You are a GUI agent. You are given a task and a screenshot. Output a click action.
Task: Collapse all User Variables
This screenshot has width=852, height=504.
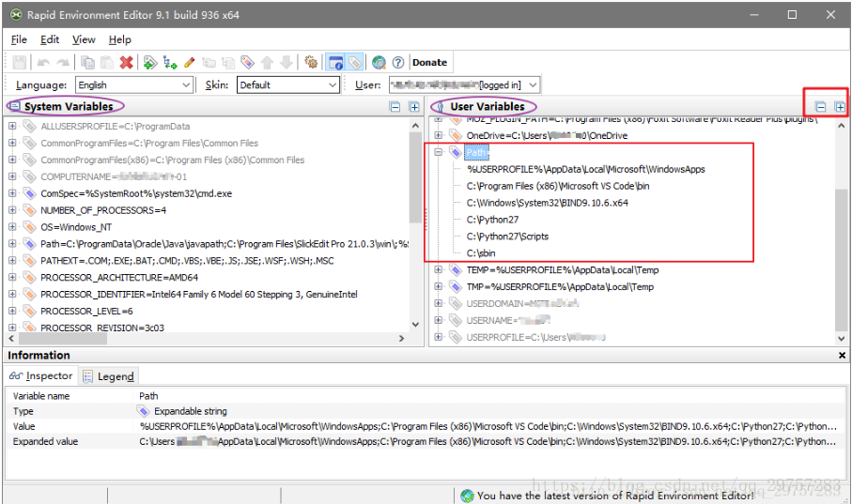pyautogui.click(x=821, y=107)
